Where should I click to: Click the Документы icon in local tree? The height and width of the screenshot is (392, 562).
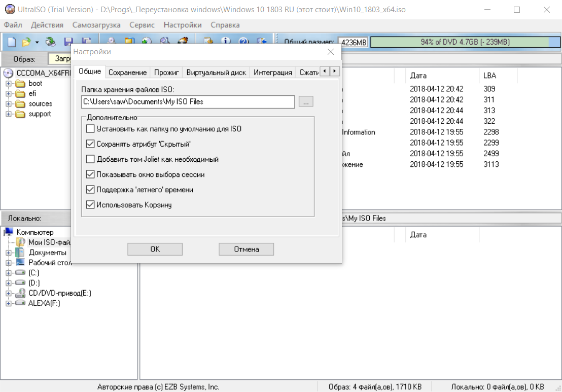point(20,252)
